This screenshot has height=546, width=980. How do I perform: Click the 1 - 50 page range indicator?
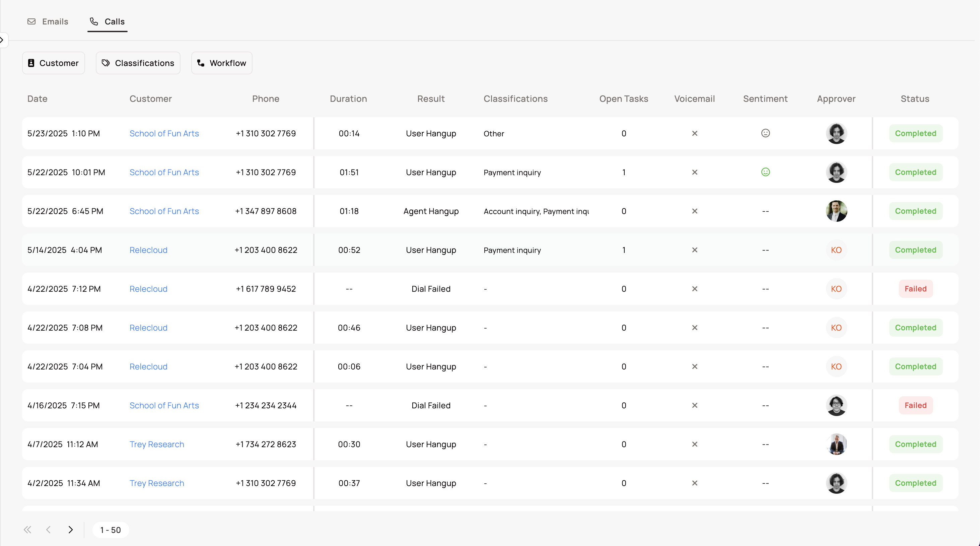coord(111,530)
